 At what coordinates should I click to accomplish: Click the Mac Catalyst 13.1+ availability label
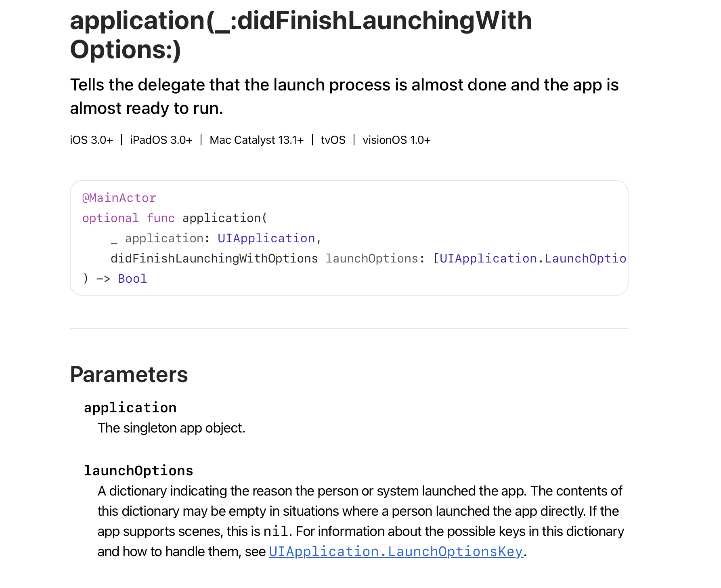coord(256,140)
